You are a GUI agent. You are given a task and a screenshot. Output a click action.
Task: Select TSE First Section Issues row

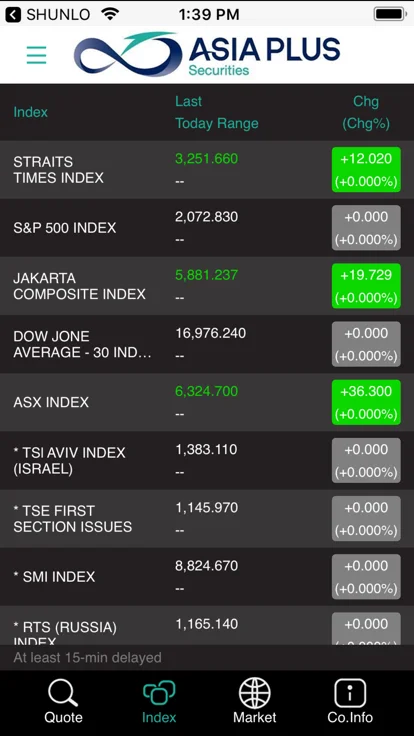207,519
